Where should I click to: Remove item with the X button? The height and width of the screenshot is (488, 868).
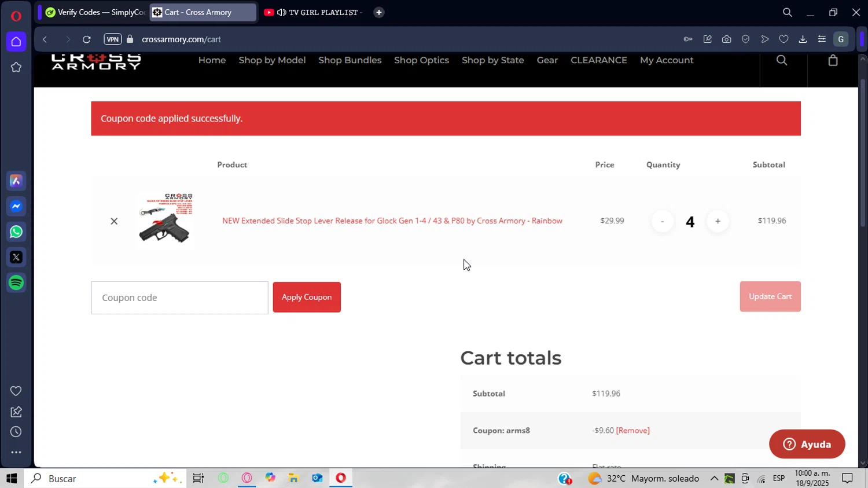point(114,221)
